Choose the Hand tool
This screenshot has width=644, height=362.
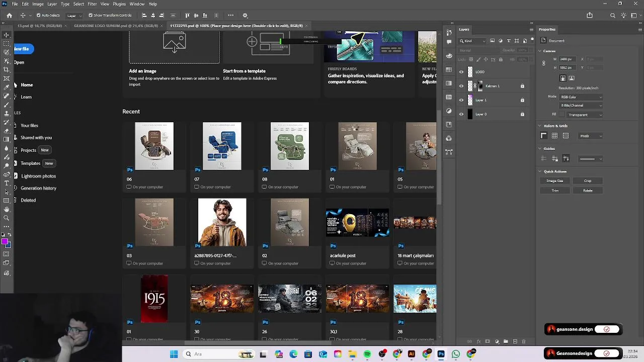point(7,209)
